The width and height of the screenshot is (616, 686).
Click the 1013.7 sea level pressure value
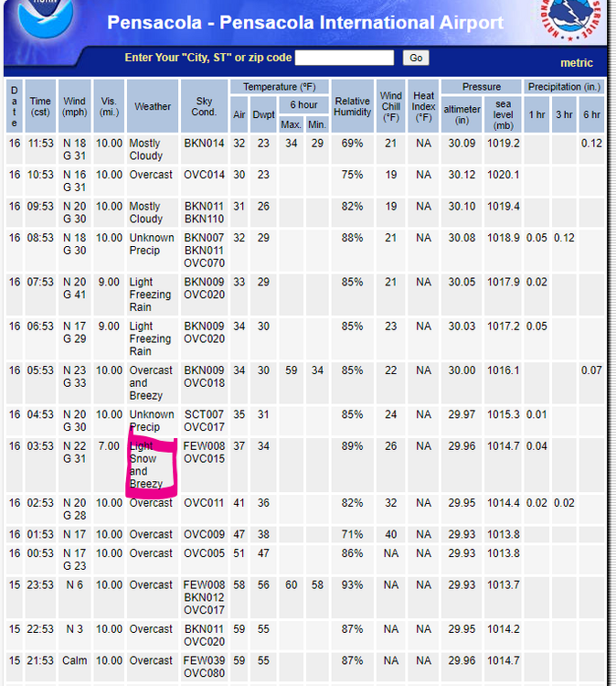tap(504, 585)
